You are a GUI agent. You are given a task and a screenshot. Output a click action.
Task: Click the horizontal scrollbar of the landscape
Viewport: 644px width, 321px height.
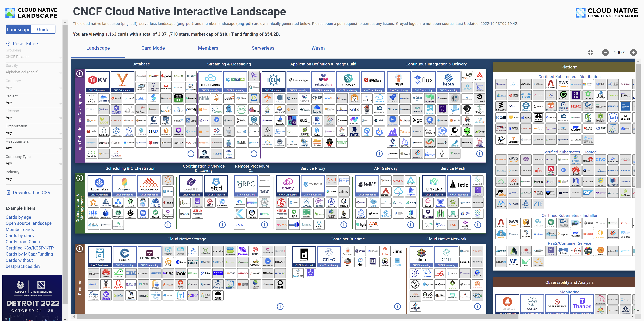[x=297, y=316]
